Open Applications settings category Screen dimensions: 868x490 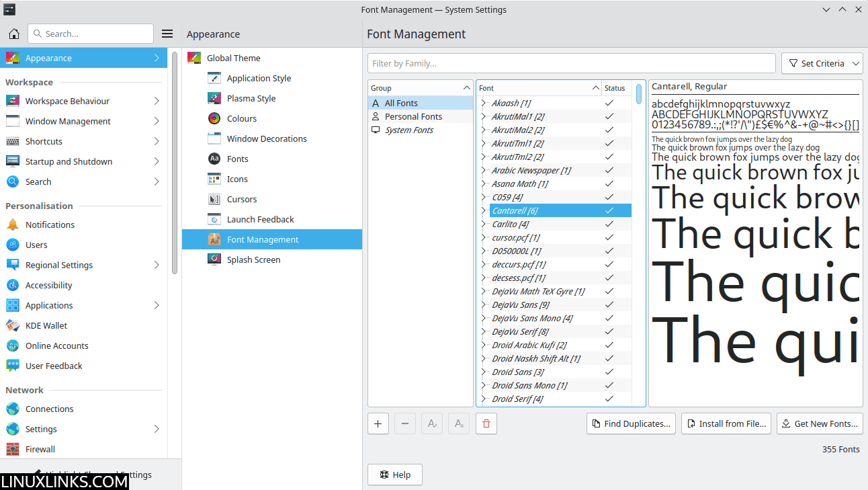point(83,305)
